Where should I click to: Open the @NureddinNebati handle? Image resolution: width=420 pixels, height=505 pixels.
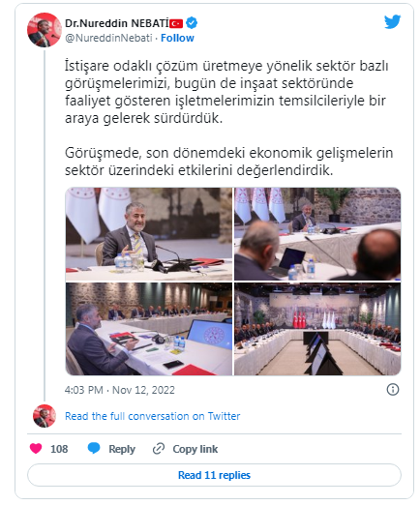click(108, 38)
